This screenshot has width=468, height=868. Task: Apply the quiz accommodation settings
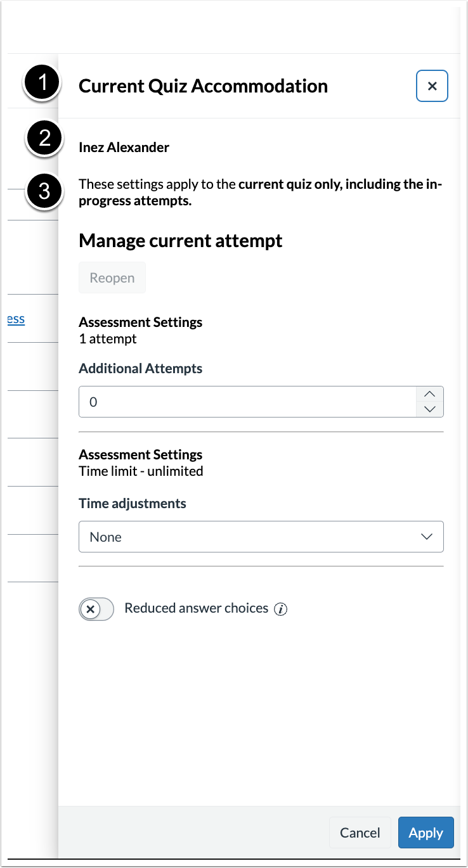pos(426,833)
